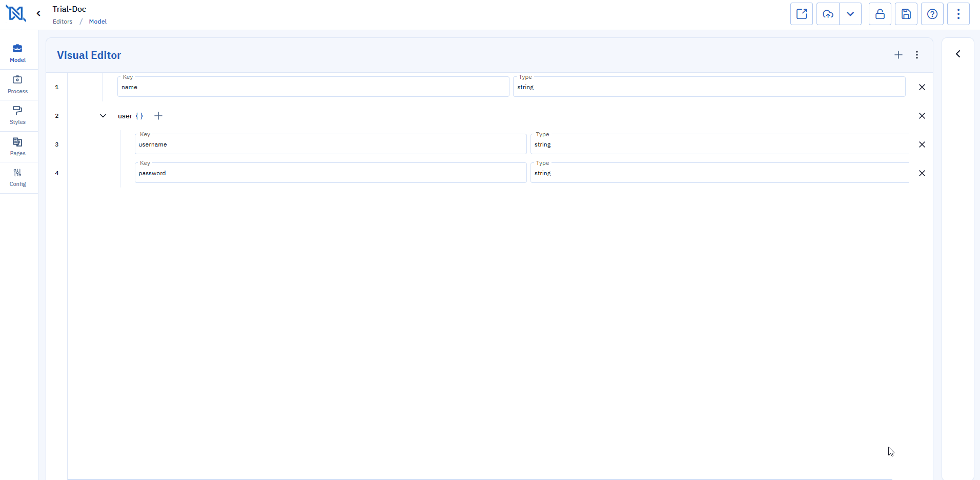Image resolution: width=980 pixels, height=480 pixels.
Task: Open the publish options dropdown arrow
Action: click(850, 14)
